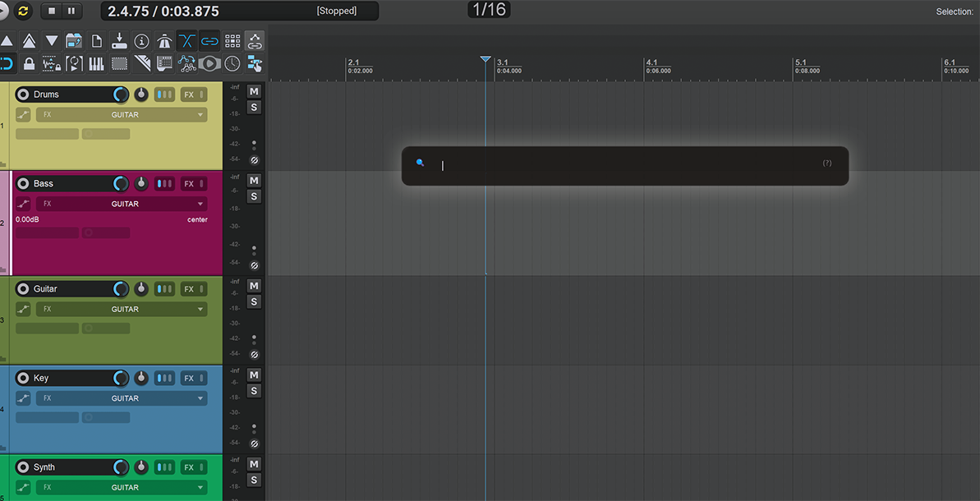980x501 pixels.
Task: Open the Key track GUITAR dropdown
Action: click(122, 398)
